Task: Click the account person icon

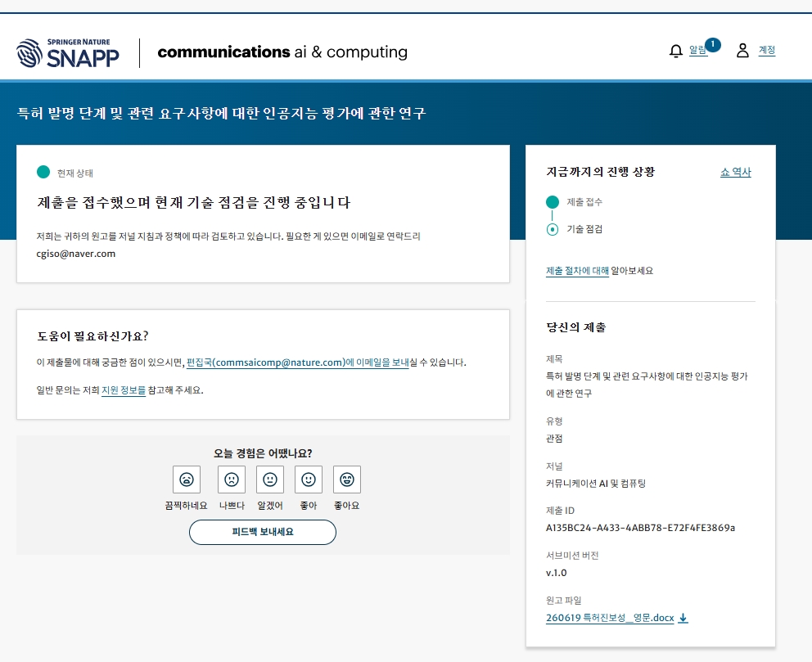Action: 742,50
